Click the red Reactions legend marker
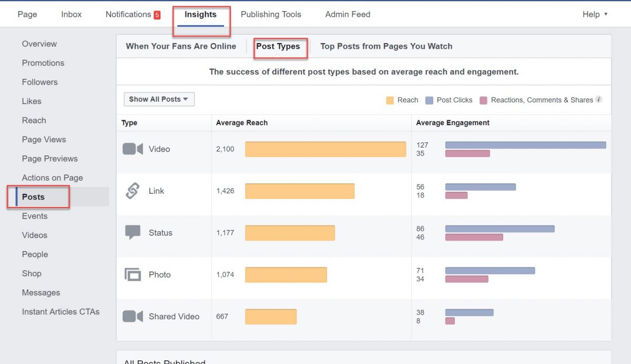 tap(484, 100)
